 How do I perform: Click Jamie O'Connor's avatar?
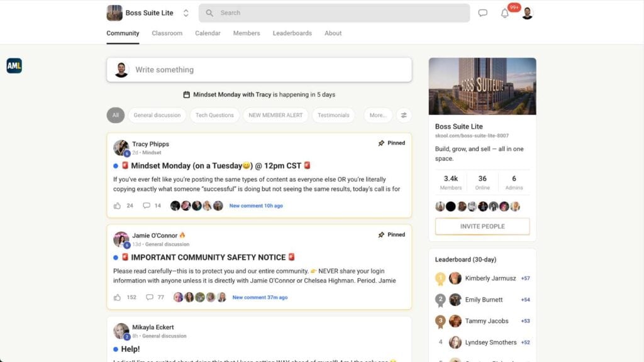coord(121,239)
